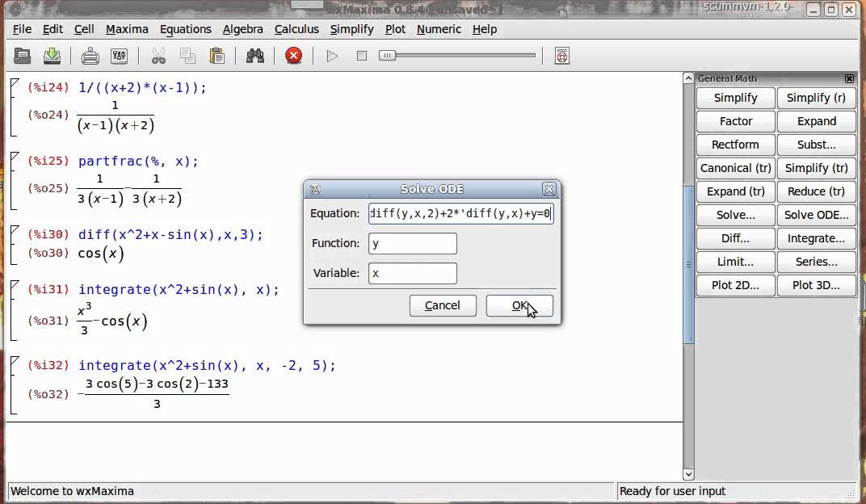866x504 pixels.
Task: Click the Limit... button
Action: pos(736,262)
